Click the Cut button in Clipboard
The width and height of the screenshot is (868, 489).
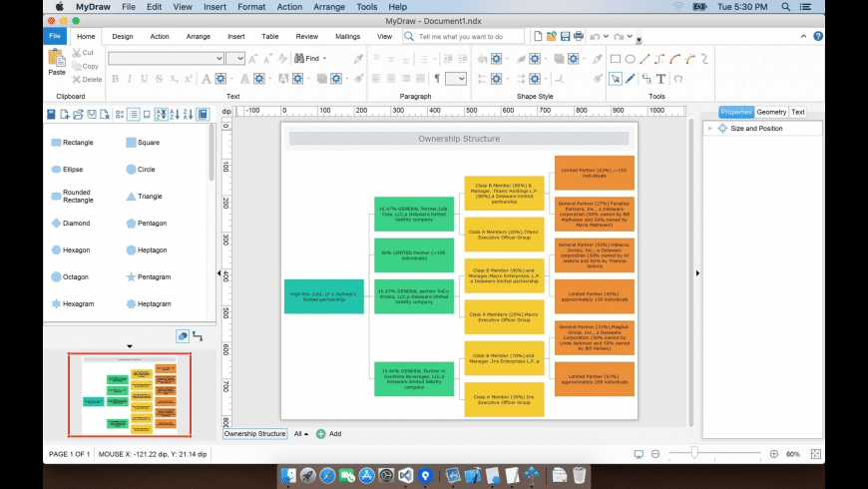83,53
